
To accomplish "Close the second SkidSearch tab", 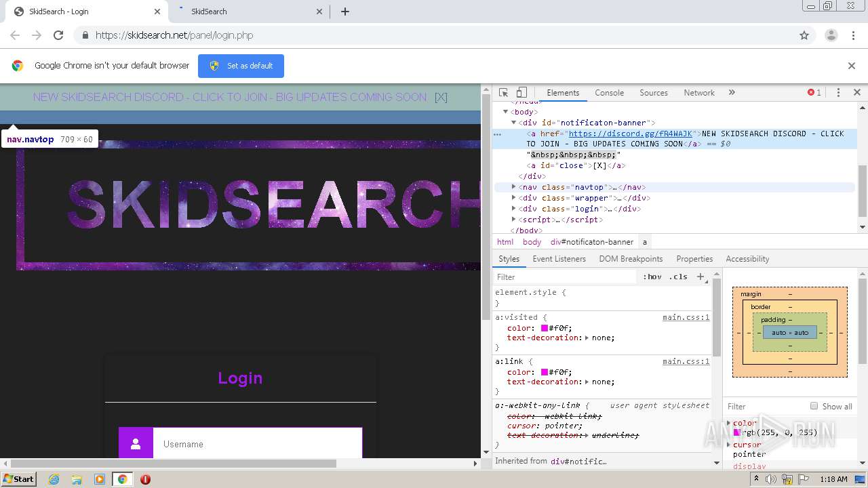I will [x=320, y=12].
